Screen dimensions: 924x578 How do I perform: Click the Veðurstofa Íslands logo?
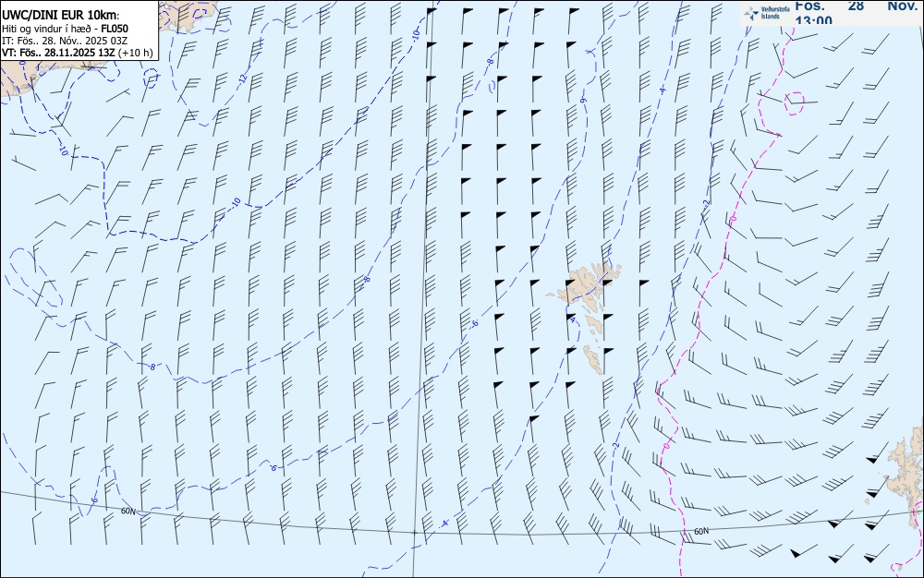pyautogui.click(x=767, y=13)
